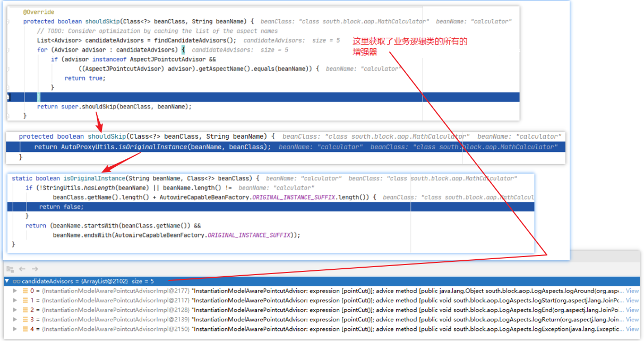The image size is (644, 341).
Task: Click the list element icon of entry 1
Action: pos(25,300)
